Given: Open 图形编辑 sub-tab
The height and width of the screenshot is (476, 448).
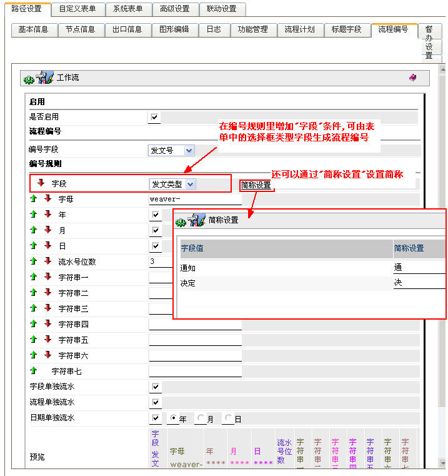Looking at the screenshot, I should point(174,29).
